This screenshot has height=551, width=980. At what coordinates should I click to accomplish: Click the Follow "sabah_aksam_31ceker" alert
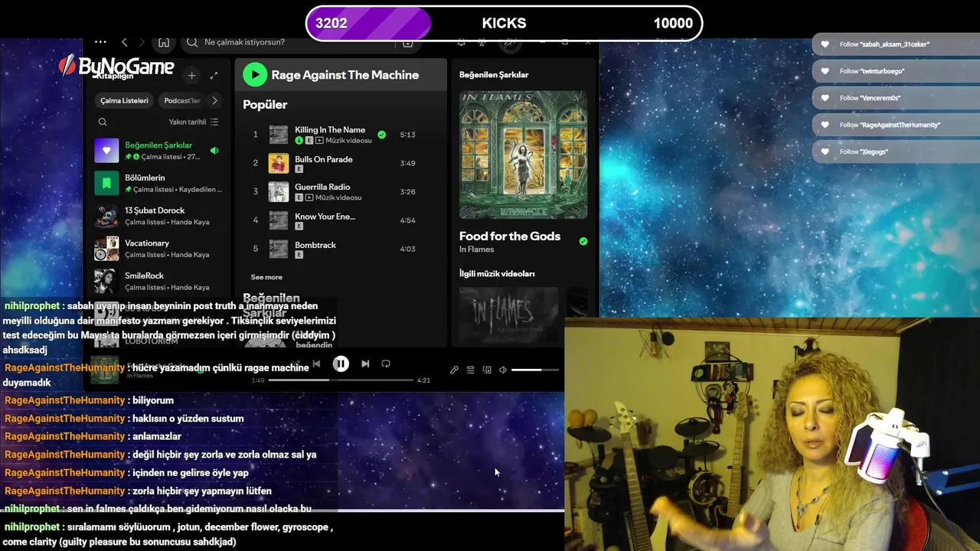click(896, 44)
